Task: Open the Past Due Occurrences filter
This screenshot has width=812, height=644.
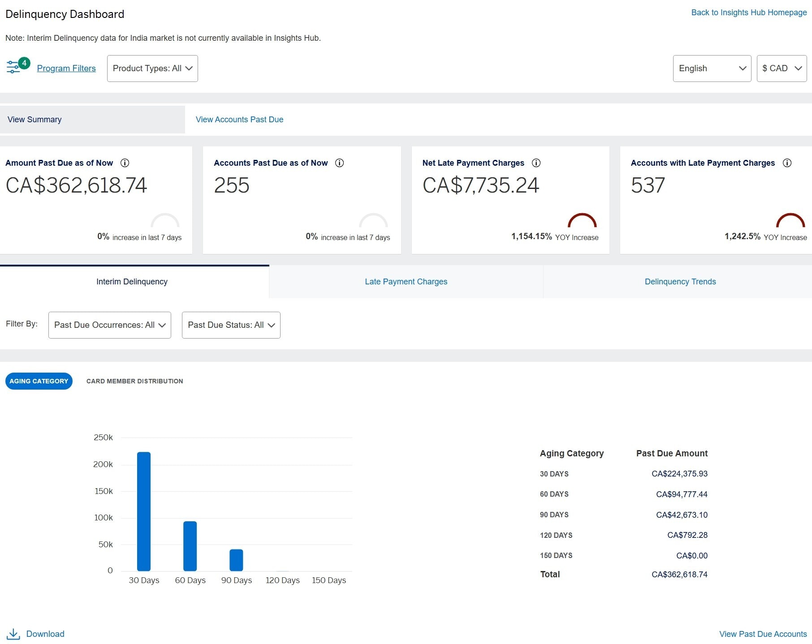Action: (109, 325)
